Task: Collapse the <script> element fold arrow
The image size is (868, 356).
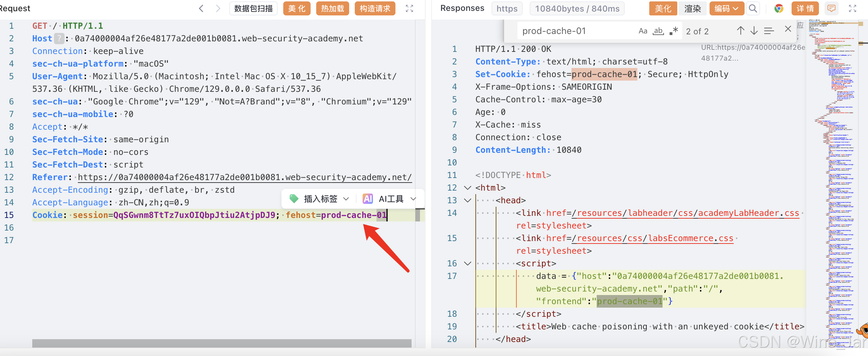Action: click(x=467, y=263)
